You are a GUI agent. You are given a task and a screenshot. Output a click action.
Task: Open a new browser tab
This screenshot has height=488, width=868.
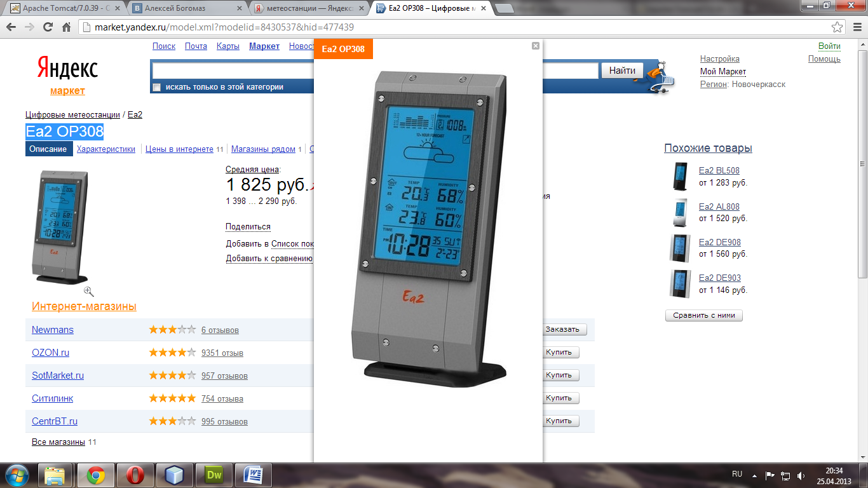pyautogui.click(x=504, y=8)
